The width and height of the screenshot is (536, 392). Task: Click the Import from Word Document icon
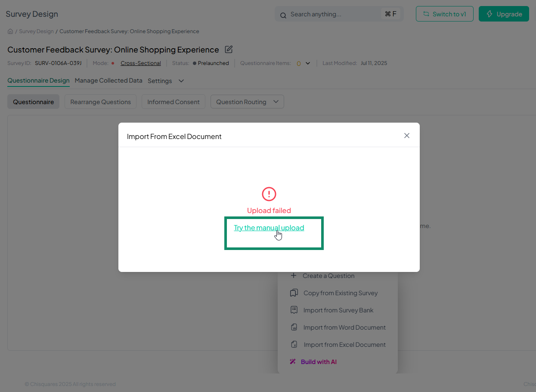[x=294, y=327]
